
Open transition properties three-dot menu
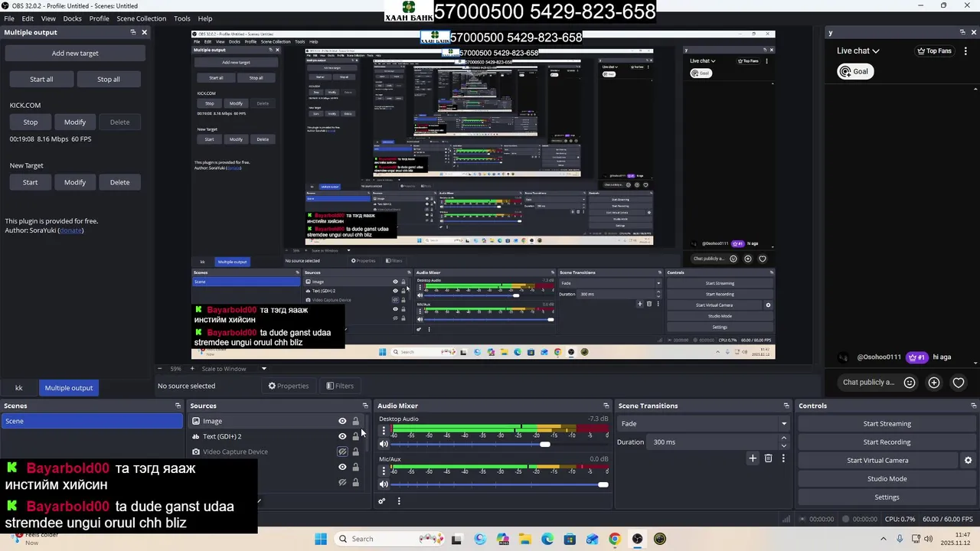[783, 458]
